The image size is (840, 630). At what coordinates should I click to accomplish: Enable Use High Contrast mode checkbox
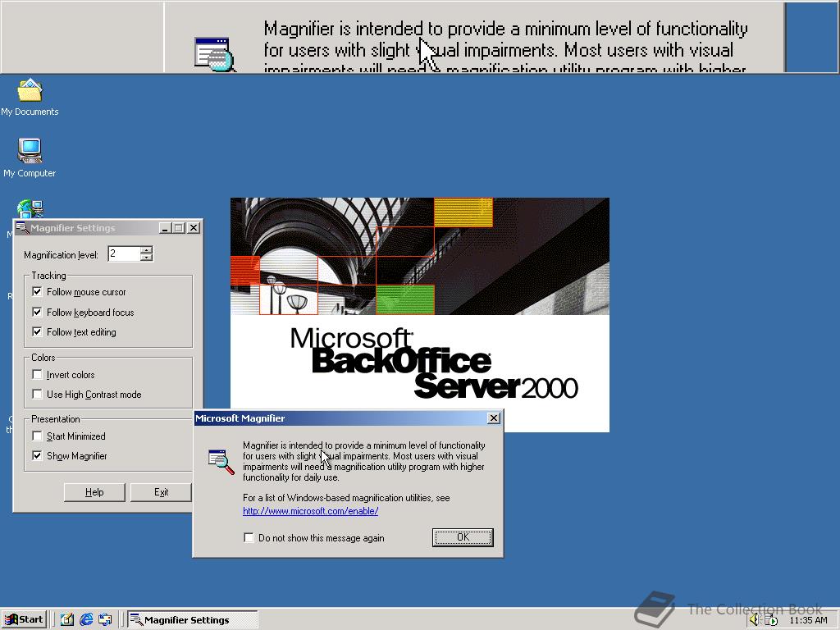pos(37,395)
